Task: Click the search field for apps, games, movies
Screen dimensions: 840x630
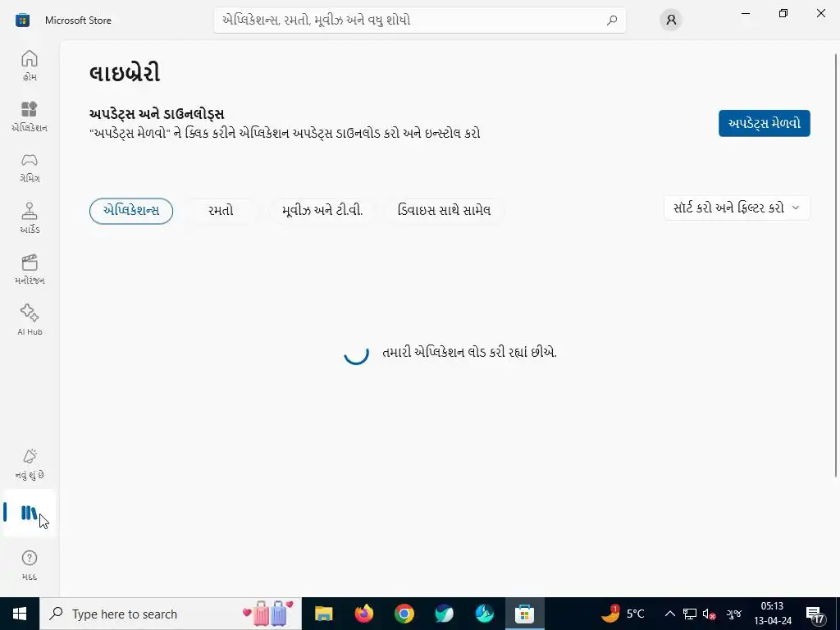Action: (x=419, y=21)
